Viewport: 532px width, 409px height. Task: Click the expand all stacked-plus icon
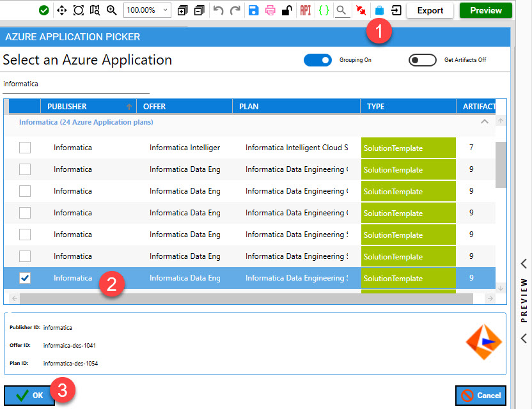point(182,10)
